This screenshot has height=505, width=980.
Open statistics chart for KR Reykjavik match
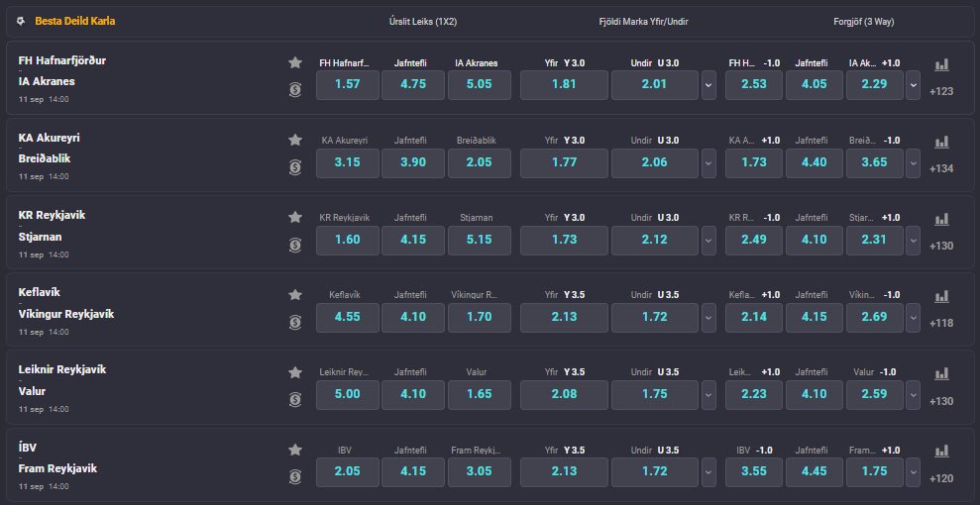[941, 219]
